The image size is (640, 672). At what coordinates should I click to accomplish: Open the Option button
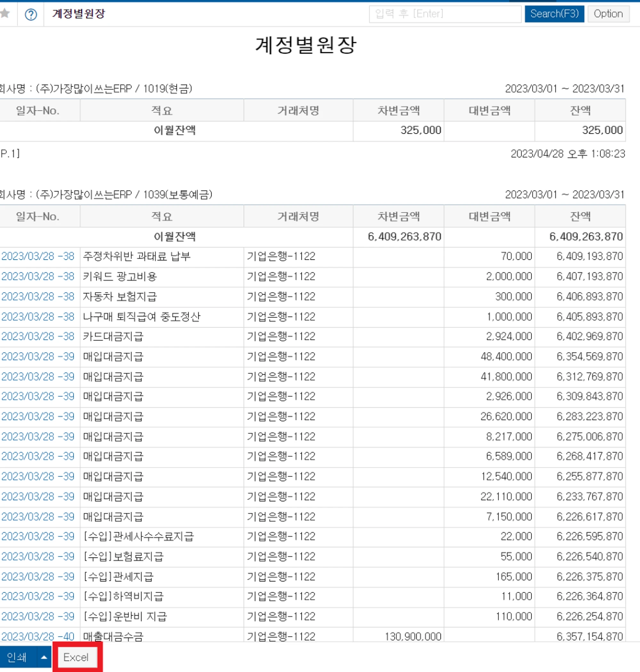pyautogui.click(x=608, y=14)
